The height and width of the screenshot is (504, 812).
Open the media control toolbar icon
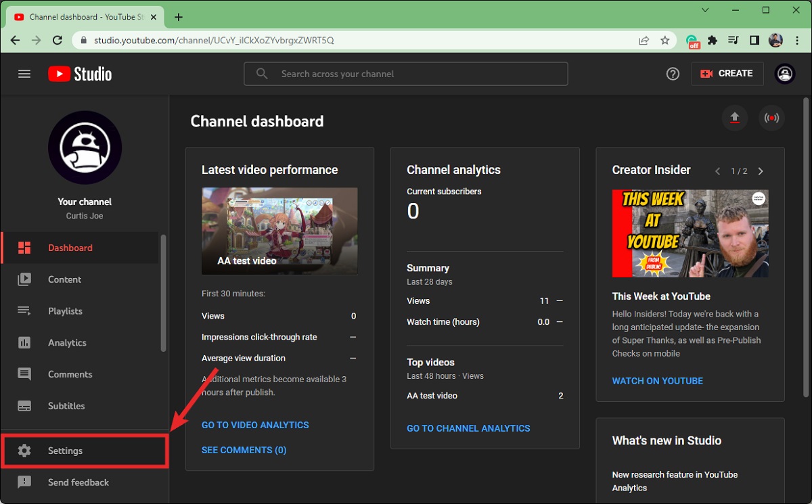click(734, 41)
